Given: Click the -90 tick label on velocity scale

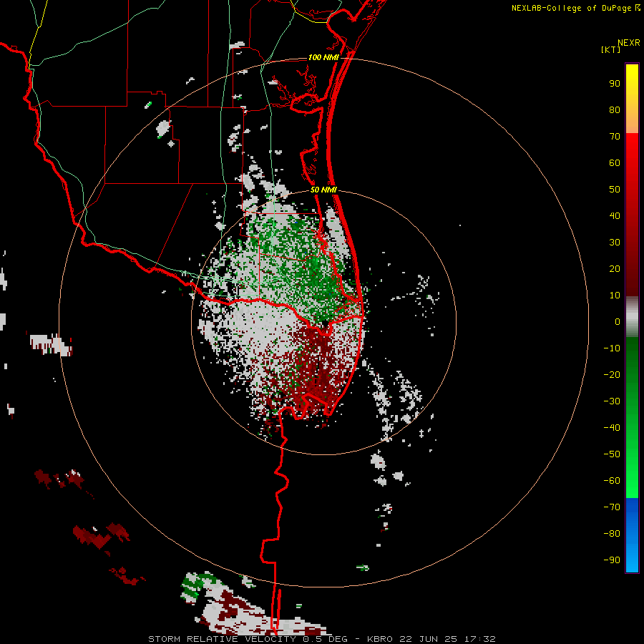Looking at the screenshot, I should coord(612,560).
